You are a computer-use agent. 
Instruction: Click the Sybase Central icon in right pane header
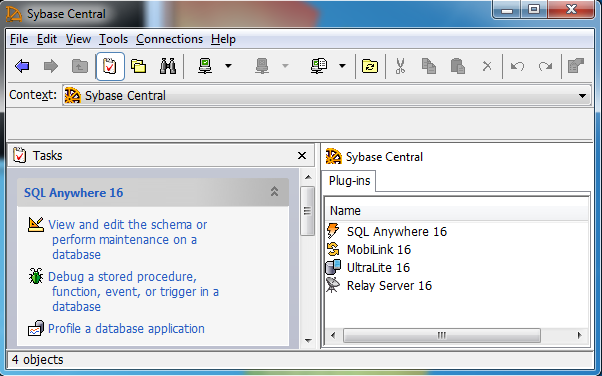point(334,156)
